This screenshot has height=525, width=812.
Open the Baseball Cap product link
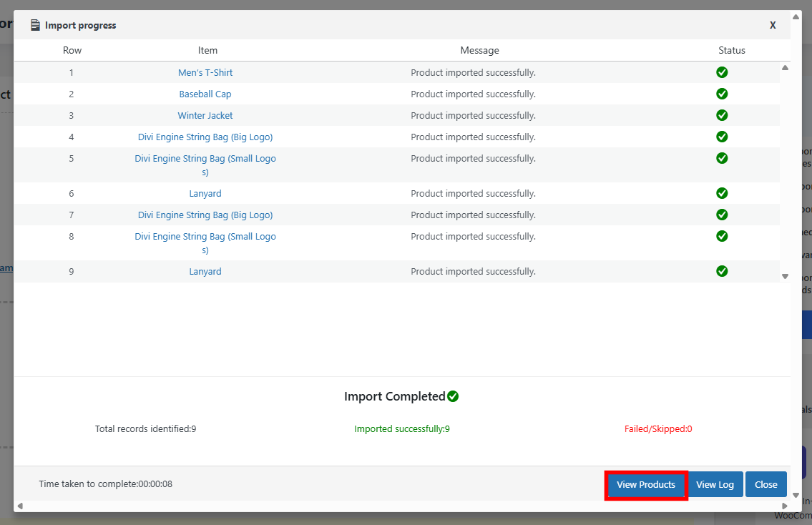(x=205, y=94)
